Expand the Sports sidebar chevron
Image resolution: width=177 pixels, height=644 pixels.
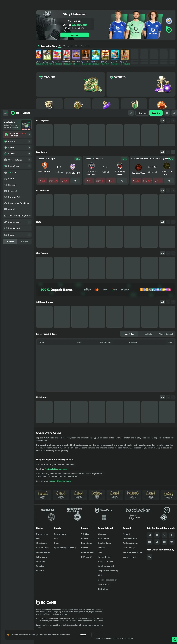click(x=29, y=148)
